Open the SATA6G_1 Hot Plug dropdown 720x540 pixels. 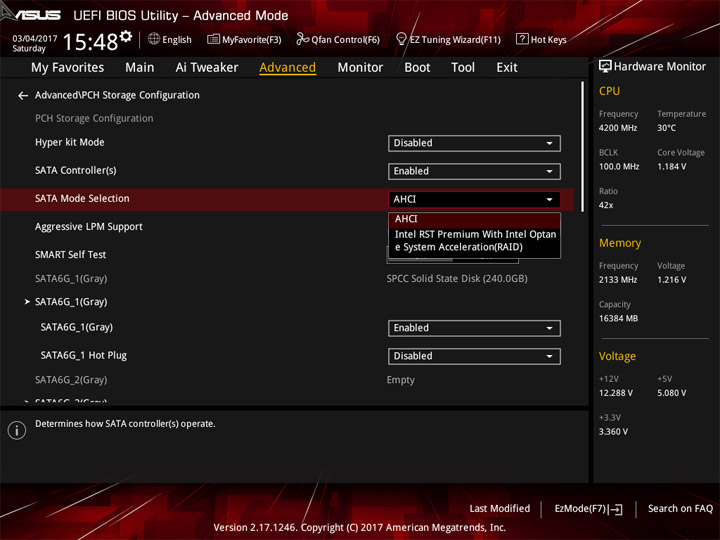pyautogui.click(x=474, y=356)
